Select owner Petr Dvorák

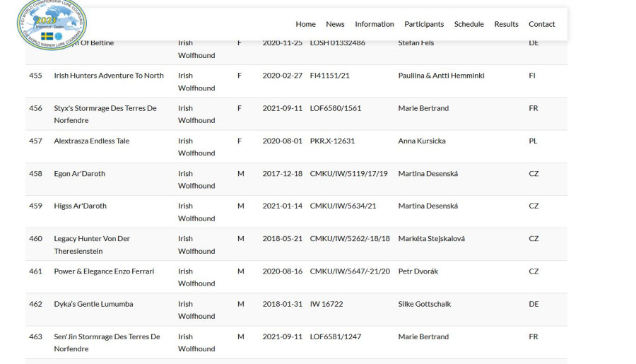click(418, 271)
